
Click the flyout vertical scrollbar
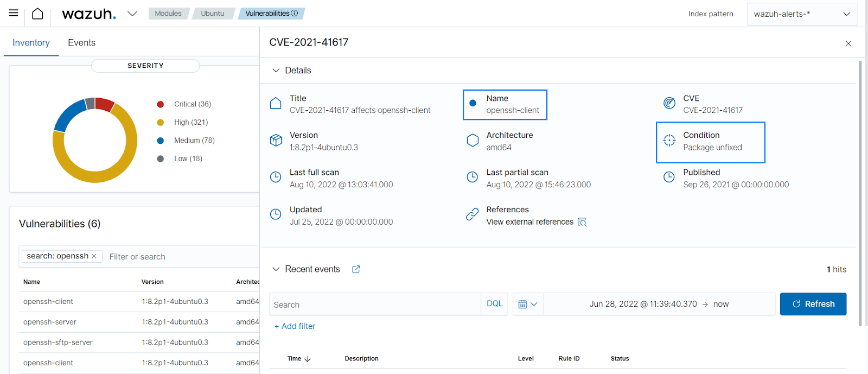click(x=860, y=193)
